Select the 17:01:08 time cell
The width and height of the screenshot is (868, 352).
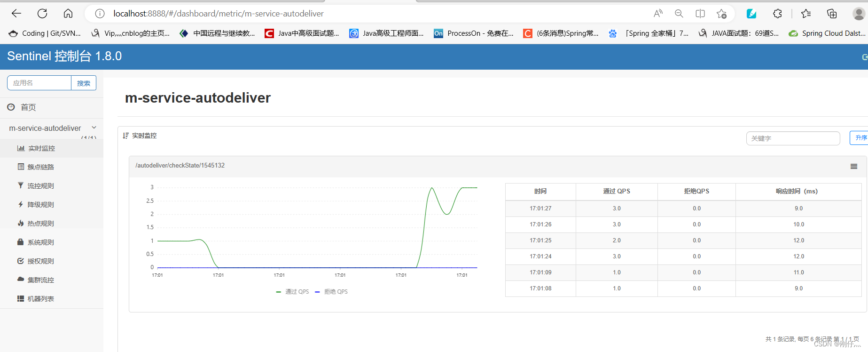click(540, 288)
